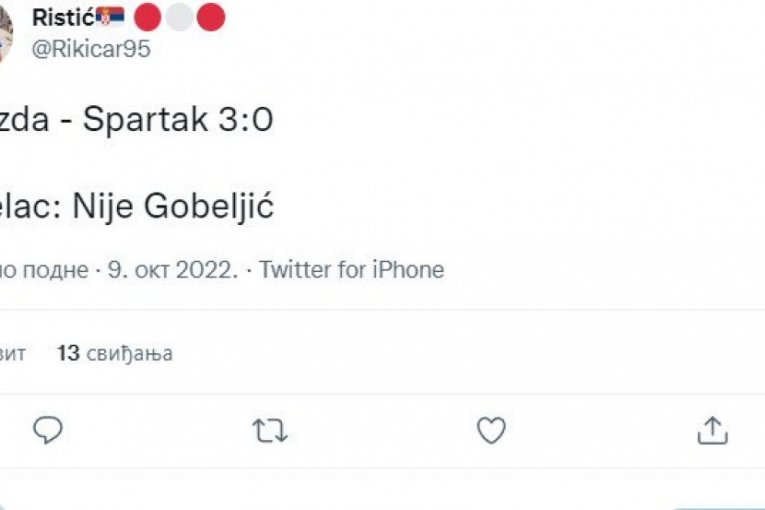Click the Serbian flag emoji beside Ristić
Image resolution: width=765 pixels, height=510 pixels.
point(111,17)
